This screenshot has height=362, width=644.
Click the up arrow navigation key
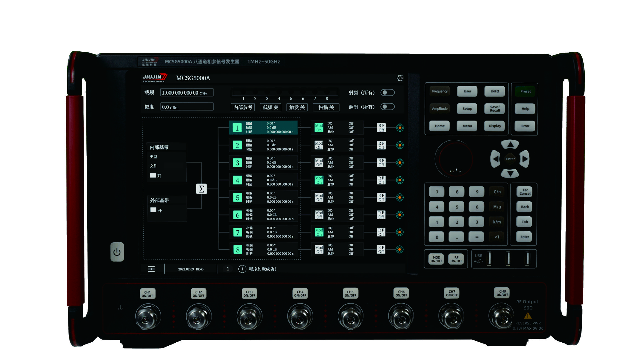tap(510, 145)
